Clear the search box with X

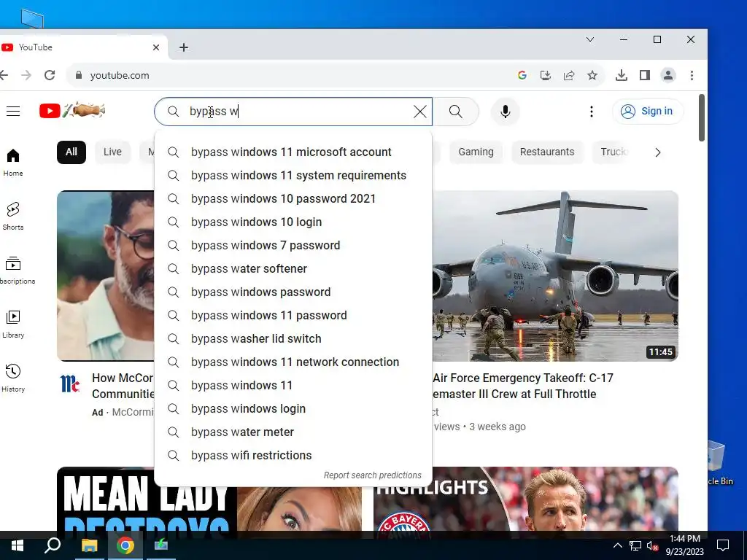(419, 112)
